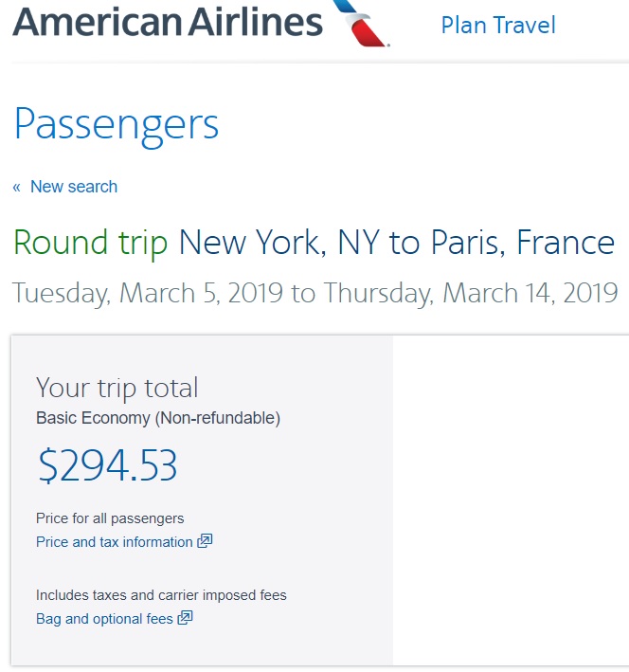Click the Your trip total heading

point(117,388)
